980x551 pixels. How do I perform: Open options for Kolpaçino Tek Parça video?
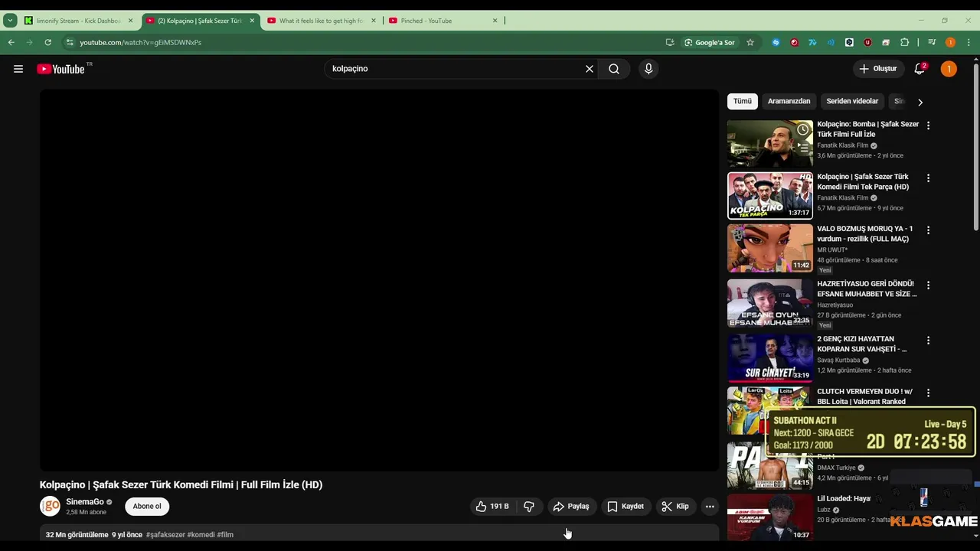point(928,178)
